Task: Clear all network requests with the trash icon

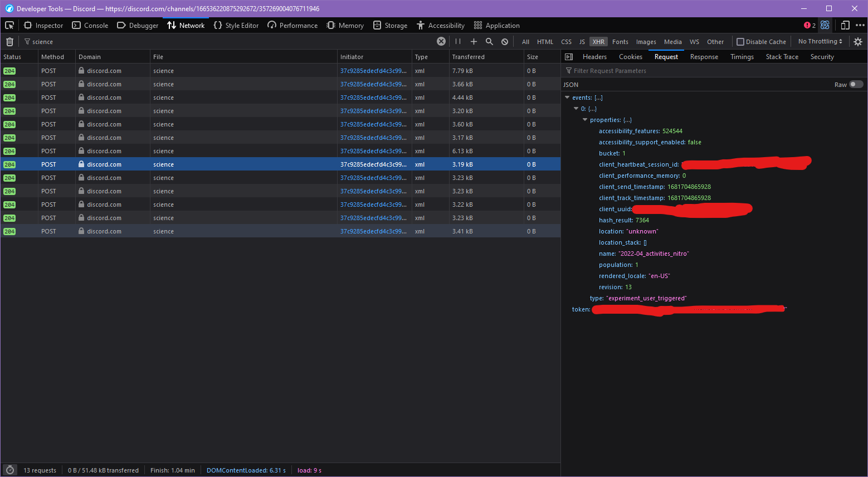Action: [9, 41]
